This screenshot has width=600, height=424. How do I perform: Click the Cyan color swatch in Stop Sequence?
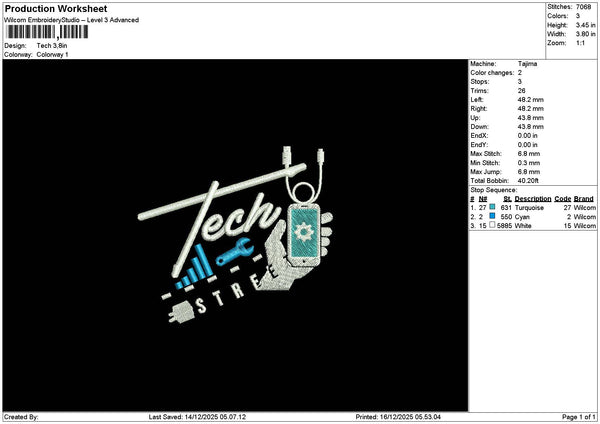click(492, 216)
